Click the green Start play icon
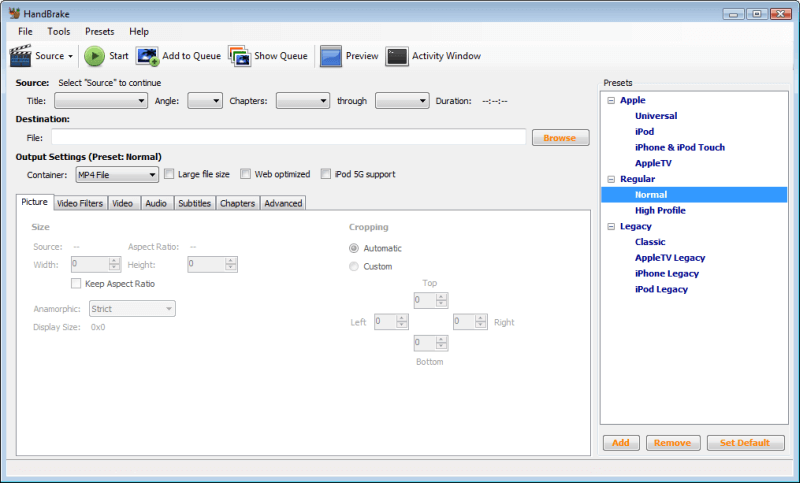Screen dimensions: 800x483 [x=94, y=56]
